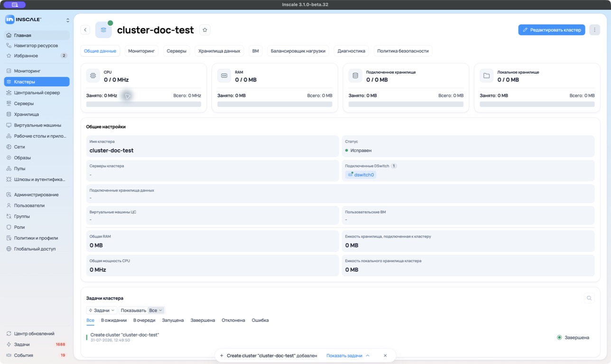Viewport: 611px width, 364px height.
Task: Open the Хранилища данных tab
Action: coord(219,51)
